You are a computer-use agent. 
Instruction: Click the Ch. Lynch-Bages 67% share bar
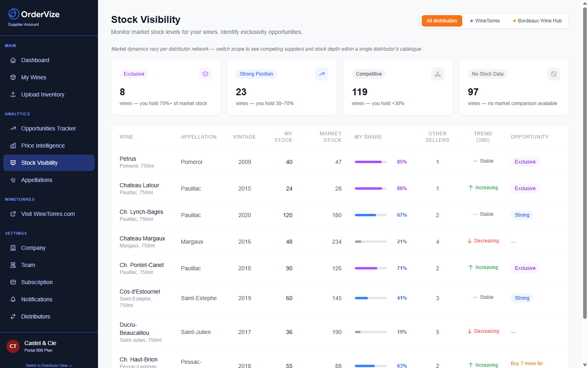371,215
